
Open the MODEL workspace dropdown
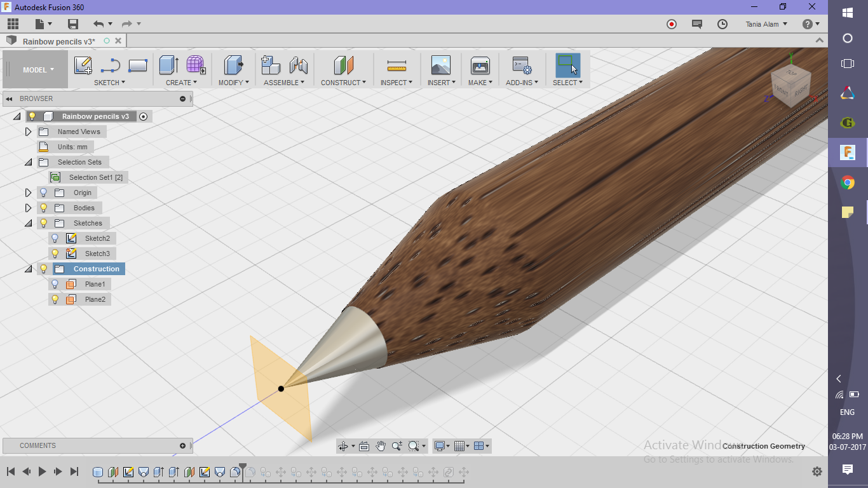coord(38,70)
